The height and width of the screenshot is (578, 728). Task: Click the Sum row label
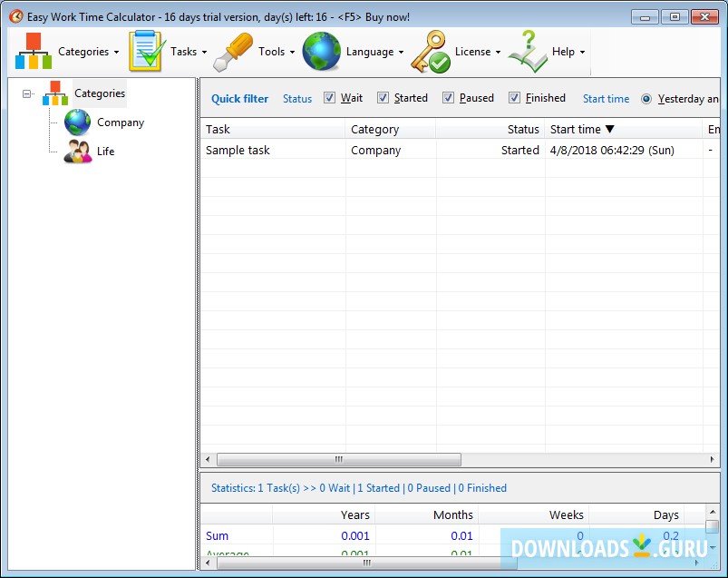click(x=217, y=535)
